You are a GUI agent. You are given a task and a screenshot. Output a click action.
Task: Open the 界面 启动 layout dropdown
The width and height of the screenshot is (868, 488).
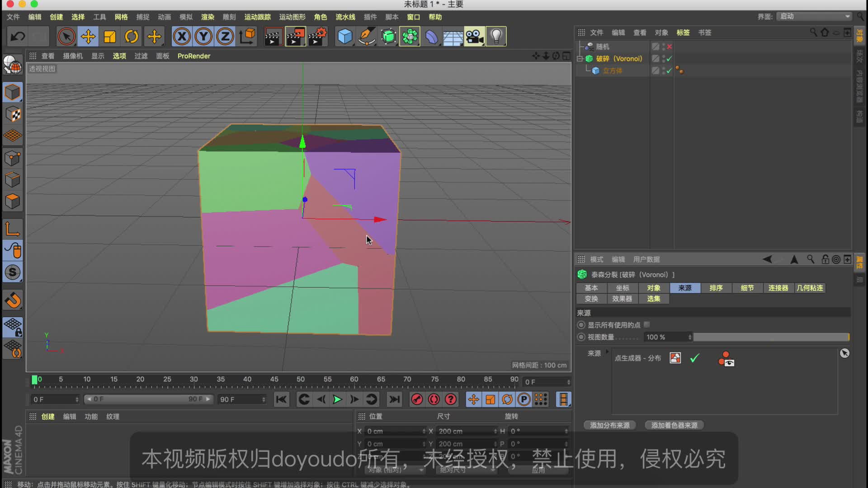(x=814, y=16)
